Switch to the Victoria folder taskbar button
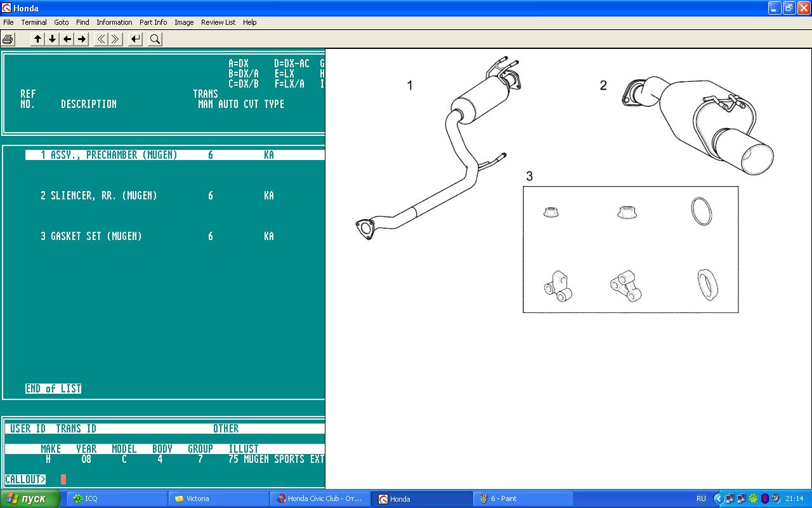The height and width of the screenshot is (508, 812). [x=219, y=498]
